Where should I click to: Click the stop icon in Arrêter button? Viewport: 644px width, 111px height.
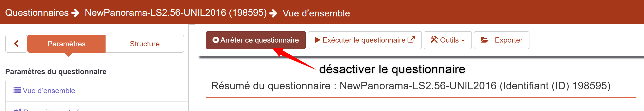pyautogui.click(x=215, y=40)
